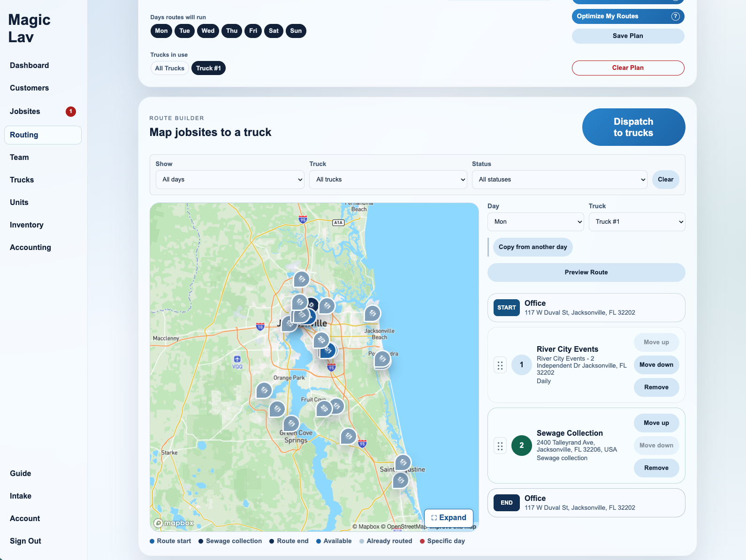This screenshot has height=560, width=746.
Task: Open the Guide page
Action: [21, 474]
